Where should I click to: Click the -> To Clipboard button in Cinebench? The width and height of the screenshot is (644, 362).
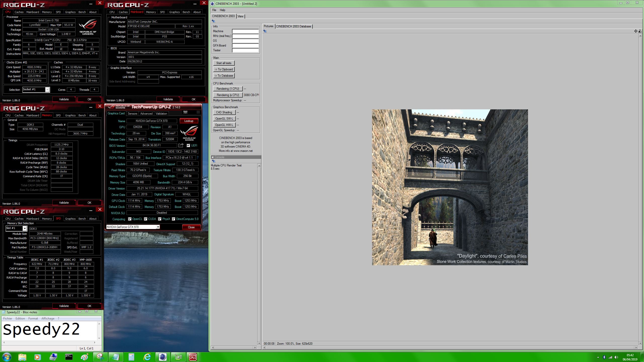point(224,69)
